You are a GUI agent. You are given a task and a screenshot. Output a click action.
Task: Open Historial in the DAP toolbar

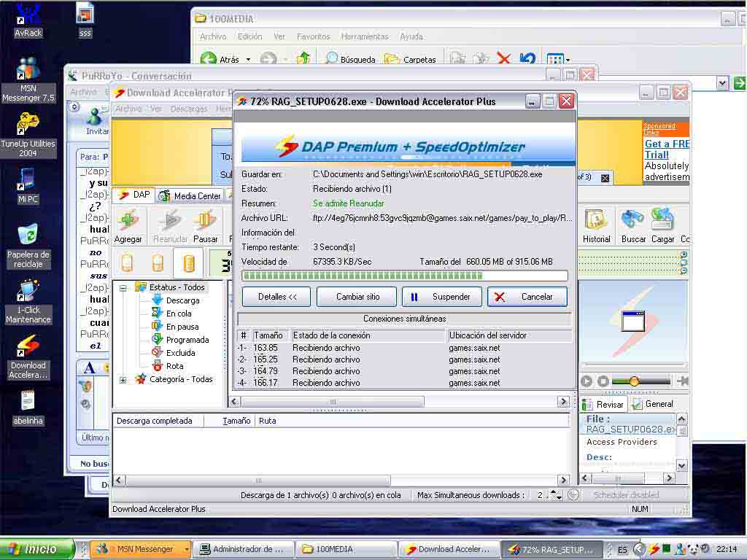(597, 226)
